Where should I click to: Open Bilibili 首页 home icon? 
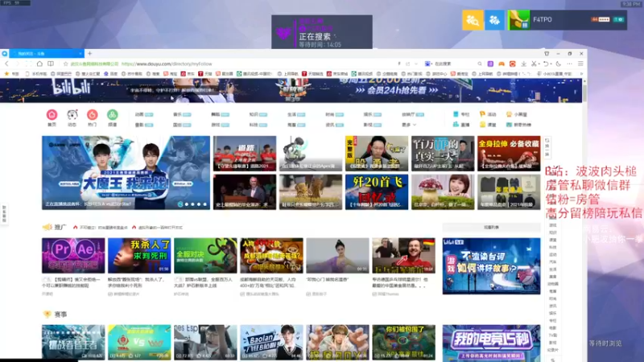(52, 114)
